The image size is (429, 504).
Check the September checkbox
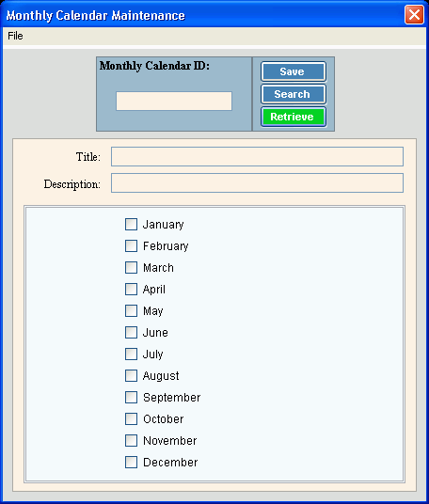click(x=131, y=398)
